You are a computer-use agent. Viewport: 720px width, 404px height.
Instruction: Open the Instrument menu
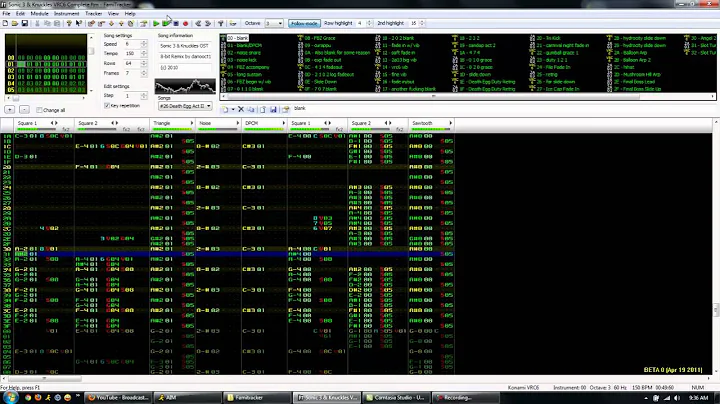(x=67, y=14)
